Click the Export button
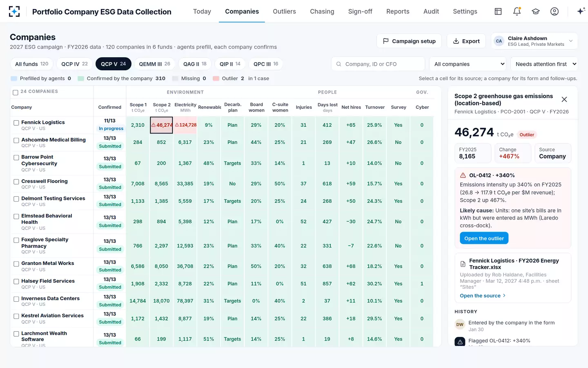 click(466, 41)
